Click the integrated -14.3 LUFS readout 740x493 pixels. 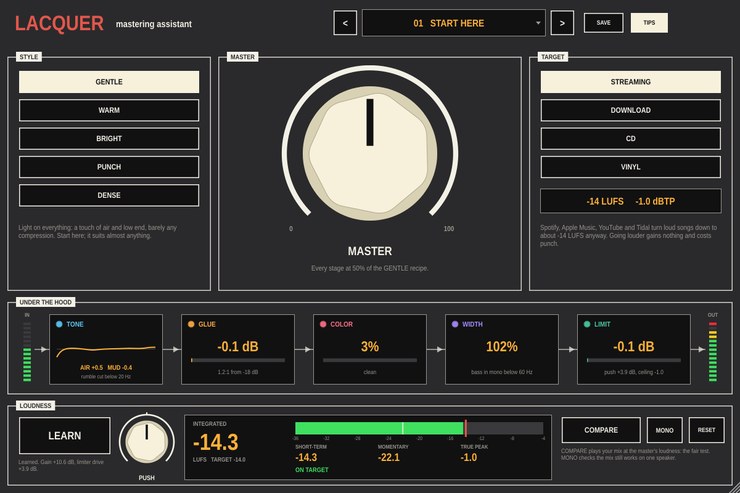click(x=216, y=442)
